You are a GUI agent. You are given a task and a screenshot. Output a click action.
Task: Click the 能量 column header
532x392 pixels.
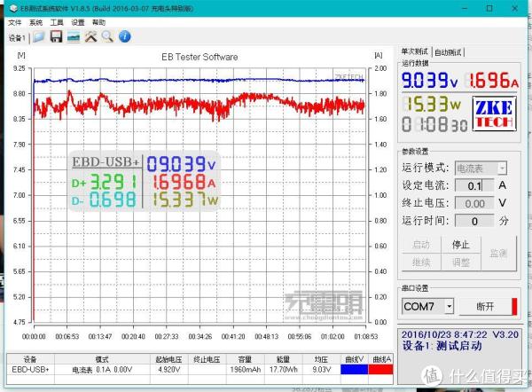[284, 359]
